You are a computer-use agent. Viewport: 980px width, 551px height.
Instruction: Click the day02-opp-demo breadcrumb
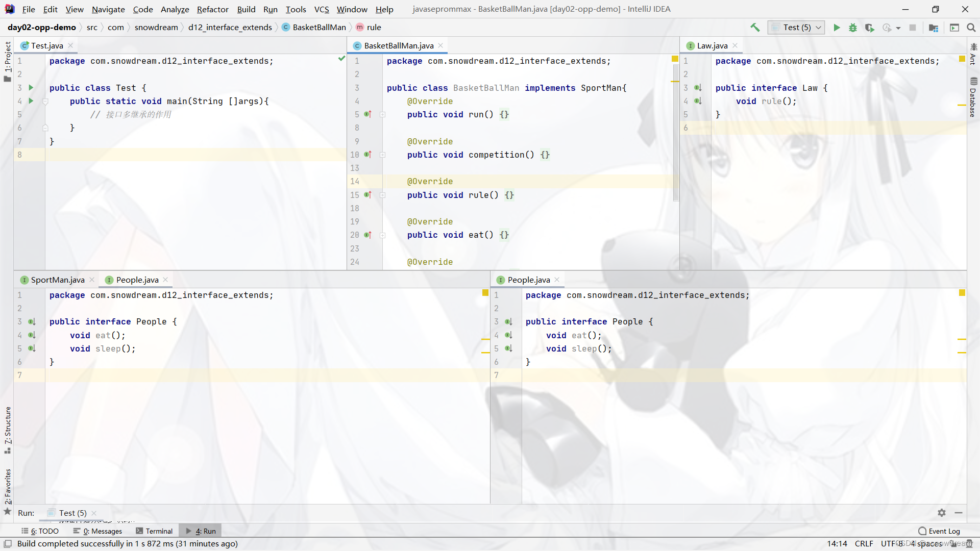42,28
